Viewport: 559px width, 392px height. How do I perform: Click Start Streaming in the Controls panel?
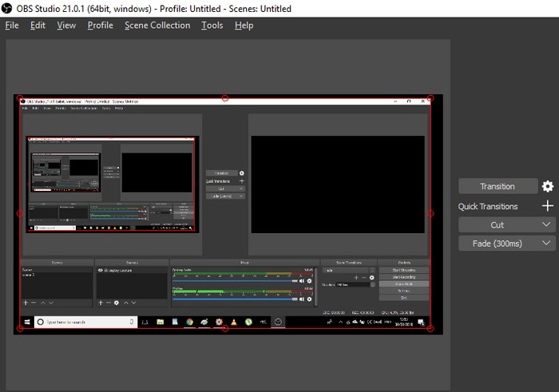point(404,271)
